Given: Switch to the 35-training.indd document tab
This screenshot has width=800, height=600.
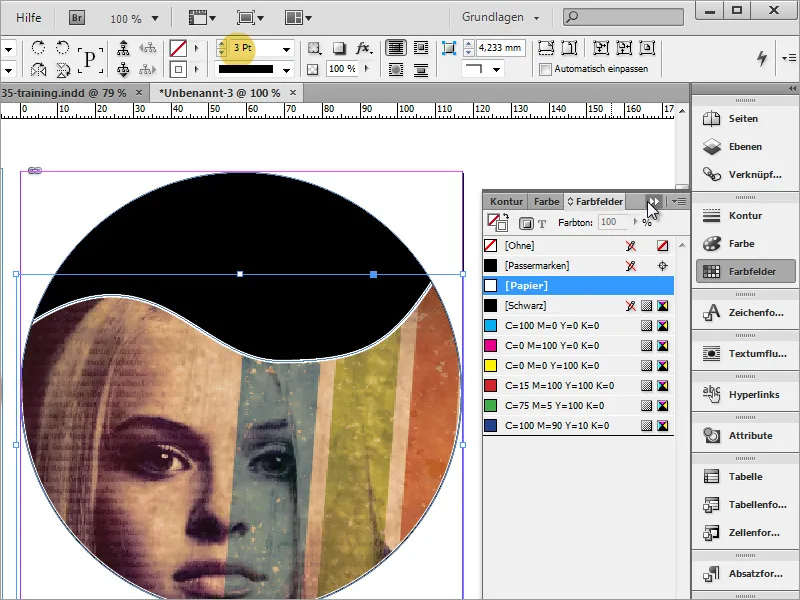Looking at the screenshot, I should point(63,93).
